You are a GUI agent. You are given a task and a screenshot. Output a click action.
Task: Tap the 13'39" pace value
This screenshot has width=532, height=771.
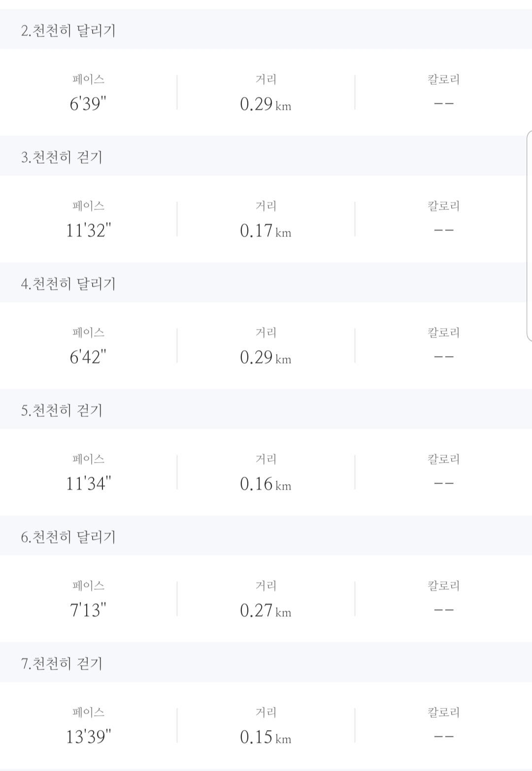(x=89, y=737)
